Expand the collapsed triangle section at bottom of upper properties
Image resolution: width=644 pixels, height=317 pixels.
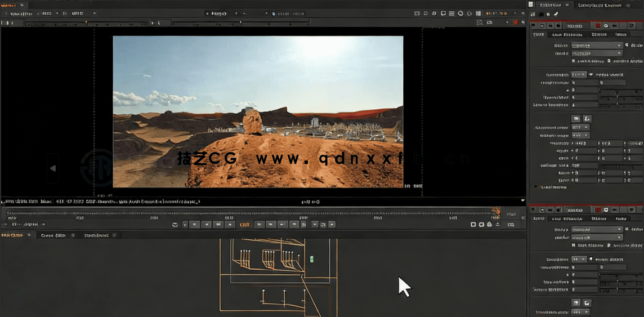(535, 187)
